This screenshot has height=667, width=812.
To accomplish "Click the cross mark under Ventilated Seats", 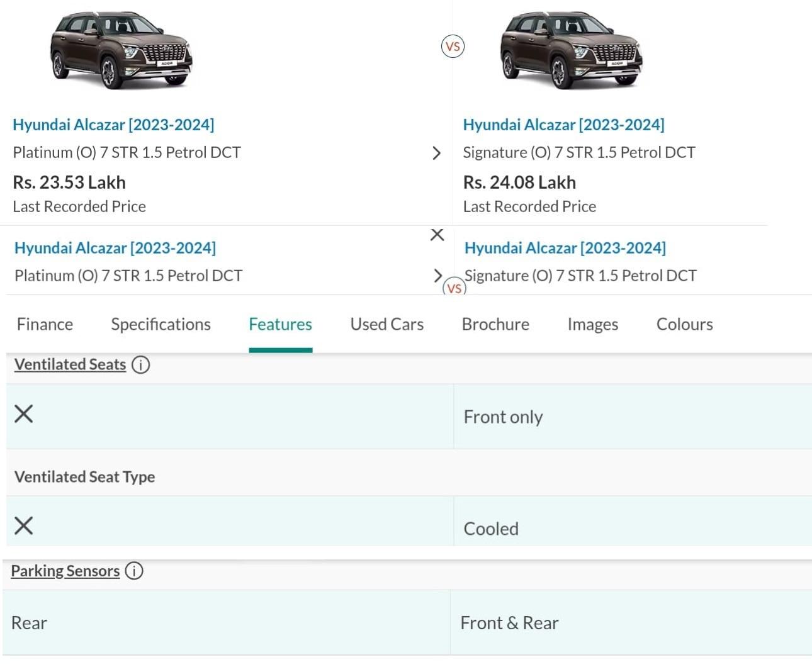I will (23, 414).
